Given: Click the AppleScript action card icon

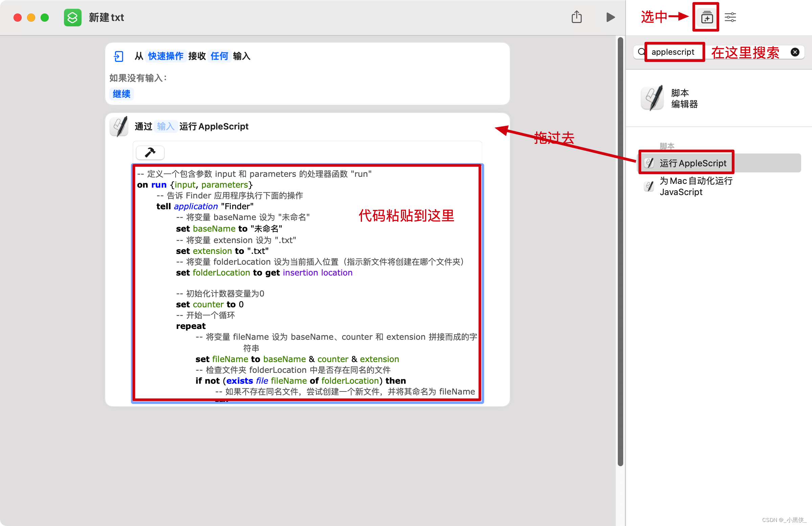Looking at the screenshot, I should coord(119,126).
